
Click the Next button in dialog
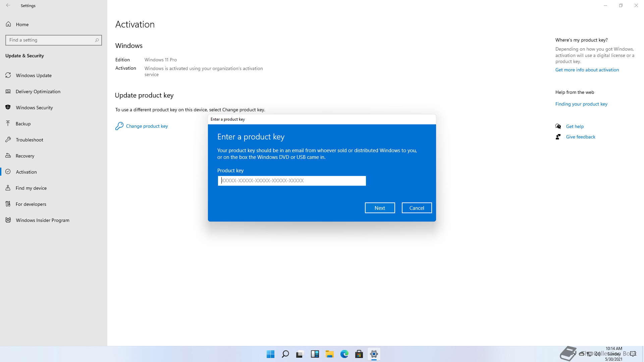click(x=380, y=208)
